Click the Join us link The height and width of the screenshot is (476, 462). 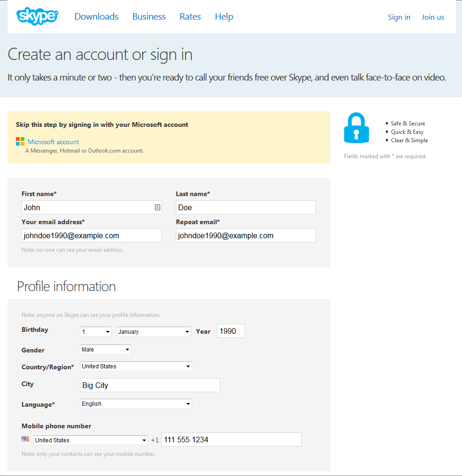433,17
